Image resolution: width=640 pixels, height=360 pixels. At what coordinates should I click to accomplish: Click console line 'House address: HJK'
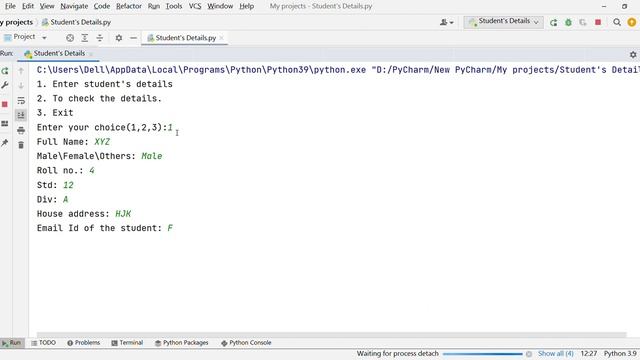point(84,214)
